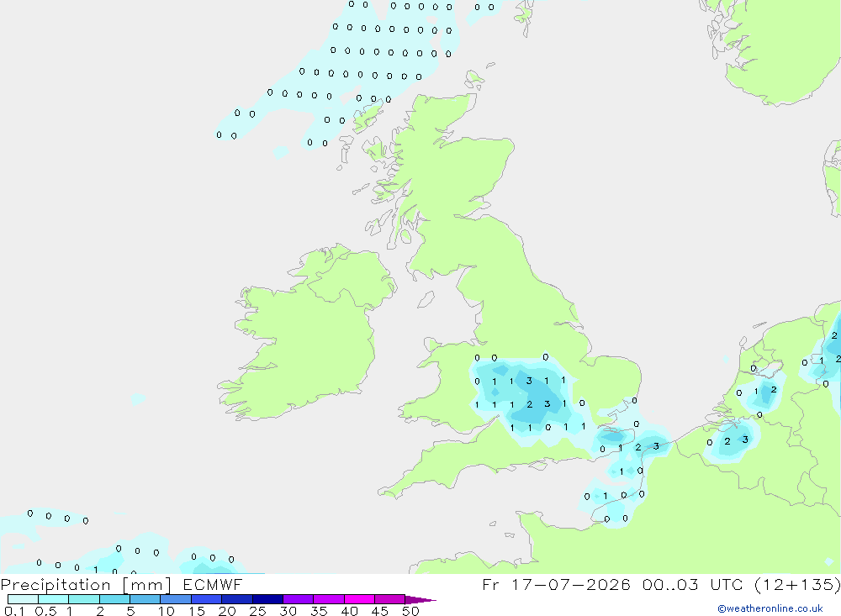841x616 pixels.
Task: Click the 10–15 mm legend color block
Action: [176, 599]
